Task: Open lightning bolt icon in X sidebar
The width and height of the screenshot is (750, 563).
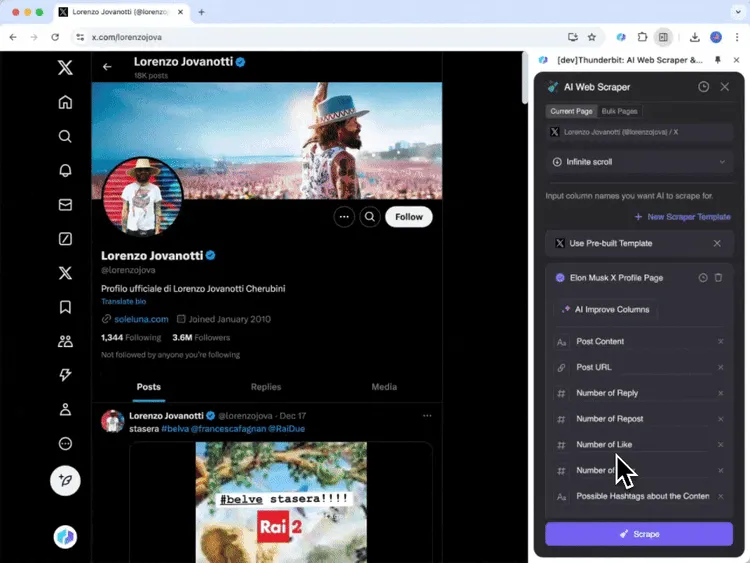Action: coord(65,375)
